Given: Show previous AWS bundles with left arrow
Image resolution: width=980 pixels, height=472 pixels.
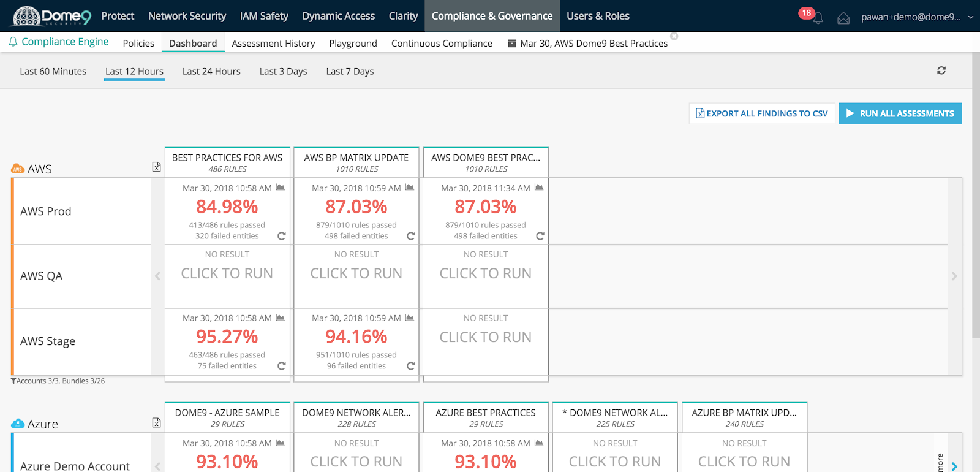Looking at the screenshot, I should (x=157, y=276).
